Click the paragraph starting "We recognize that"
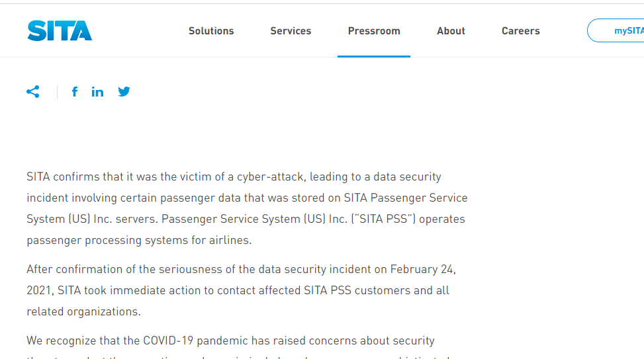Screen dimensions: 644x359 pos(230,341)
